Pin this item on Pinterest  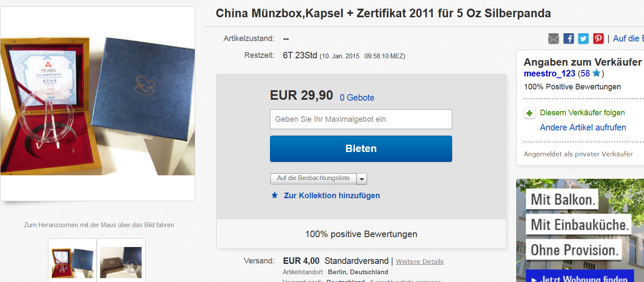point(598,38)
